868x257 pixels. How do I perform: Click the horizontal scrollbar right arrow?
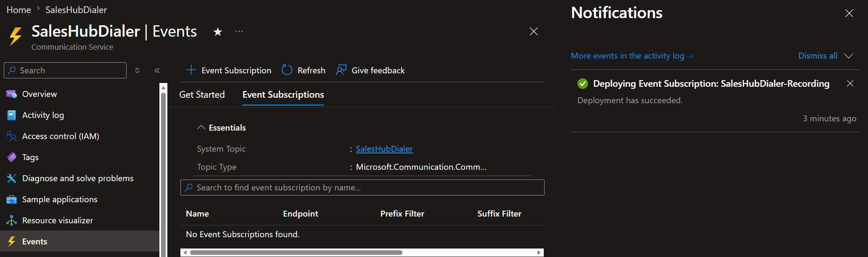click(539, 252)
